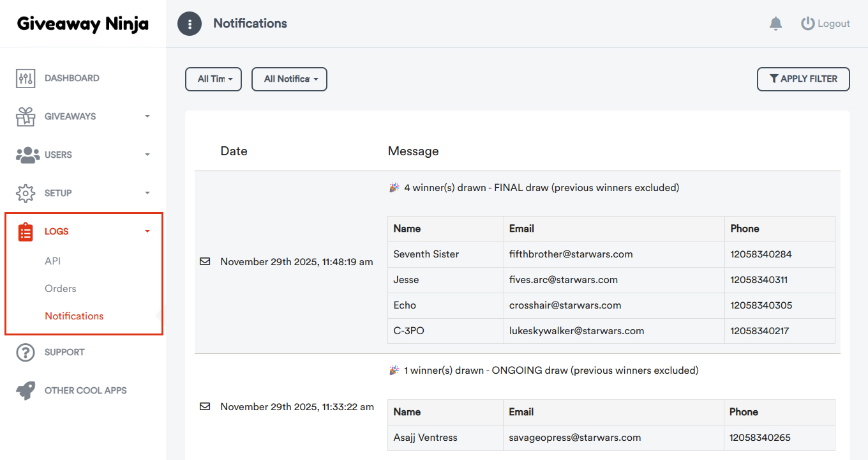Click the Support question mark icon
868x460 pixels.
[x=26, y=352]
